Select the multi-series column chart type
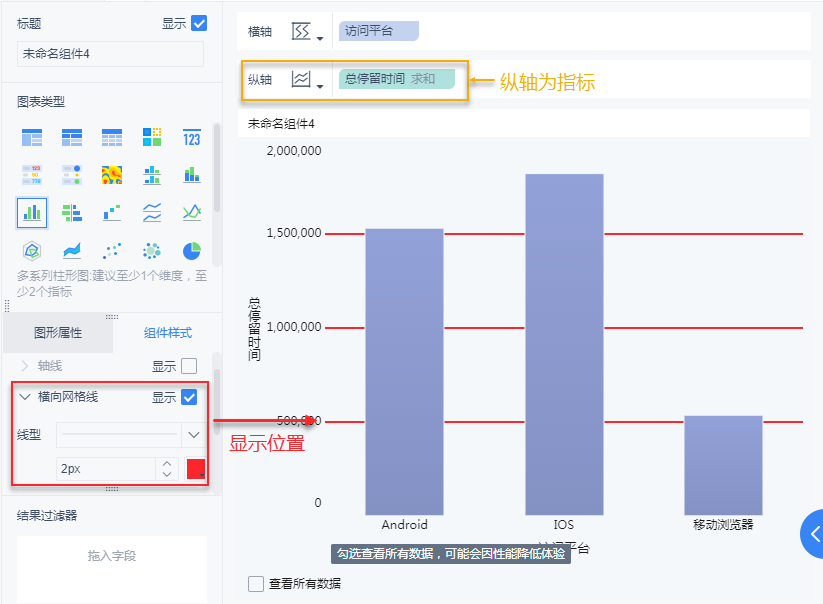The image size is (823, 604). [32, 213]
